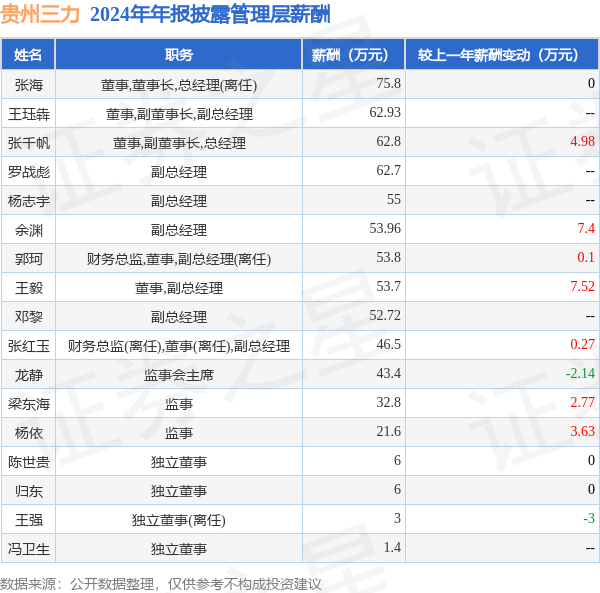This screenshot has width=600, height=593.
Task: Click the salary value 46.5
Action: coord(388,344)
